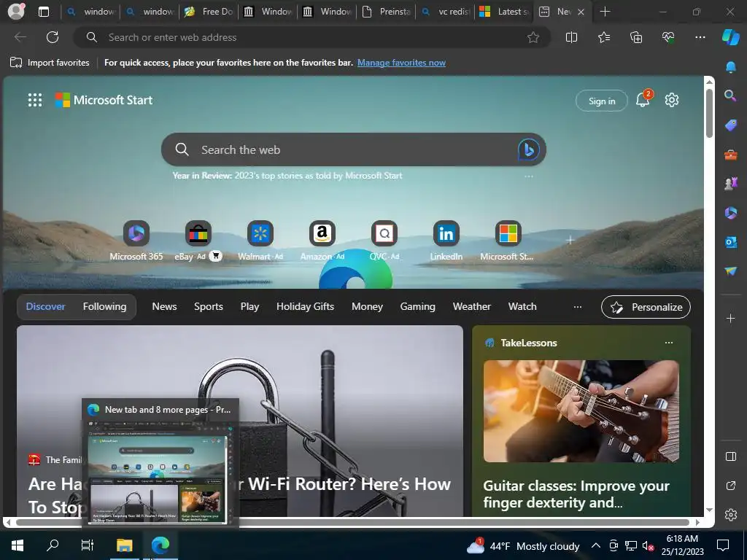
Task: Open page settings gear icon
Action: (672, 100)
